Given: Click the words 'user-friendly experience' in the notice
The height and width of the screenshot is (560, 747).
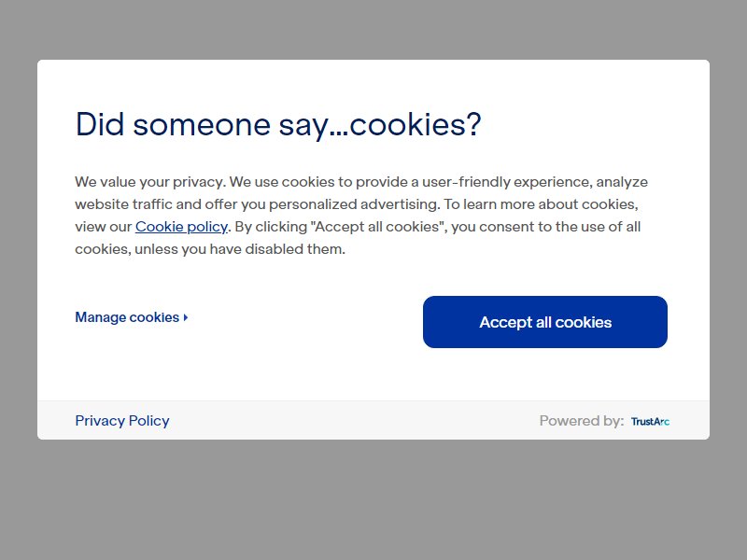Looking at the screenshot, I should coord(507,182).
